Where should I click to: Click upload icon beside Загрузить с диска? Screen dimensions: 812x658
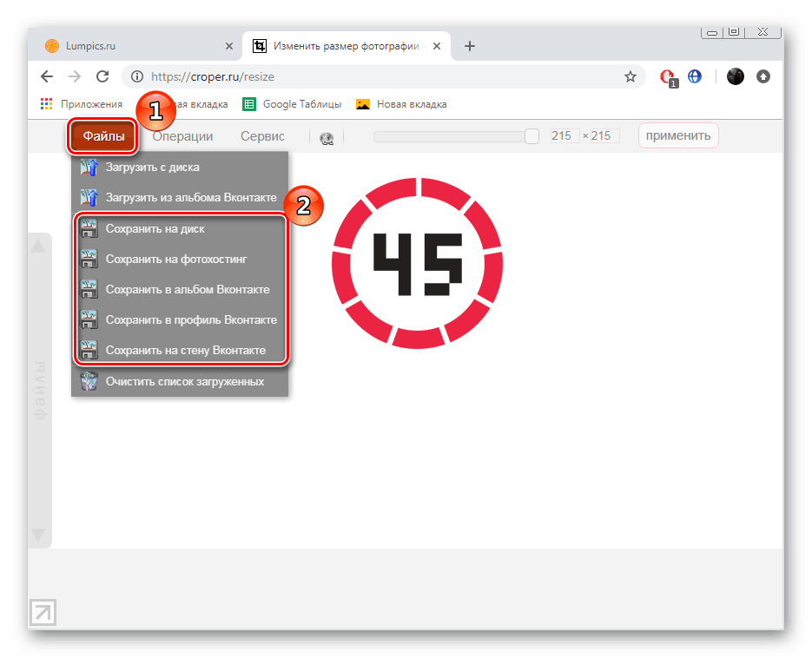89,168
